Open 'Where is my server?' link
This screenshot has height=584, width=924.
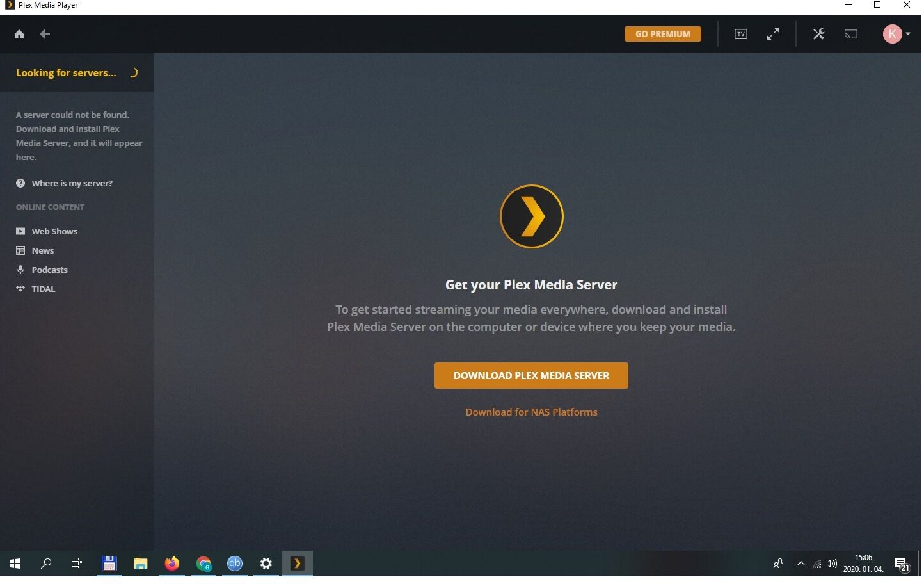(72, 184)
